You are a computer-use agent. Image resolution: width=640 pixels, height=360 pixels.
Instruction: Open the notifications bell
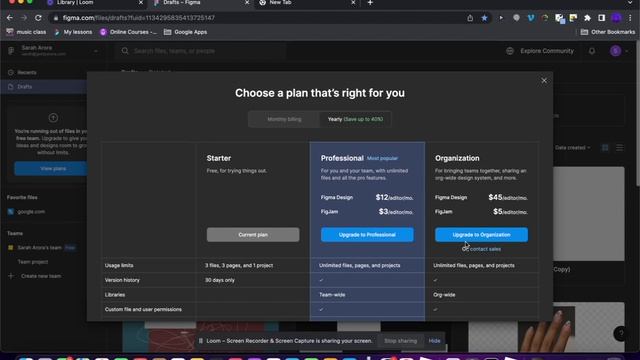tap(592, 51)
